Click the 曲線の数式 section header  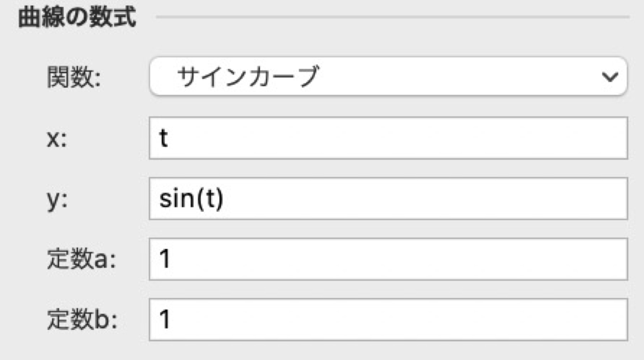tap(77, 17)
